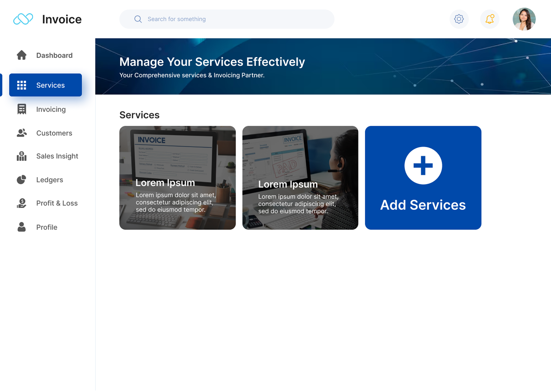Open the Profile menu entry
This screenshot has width=551, height=392.
pos(47,227)
